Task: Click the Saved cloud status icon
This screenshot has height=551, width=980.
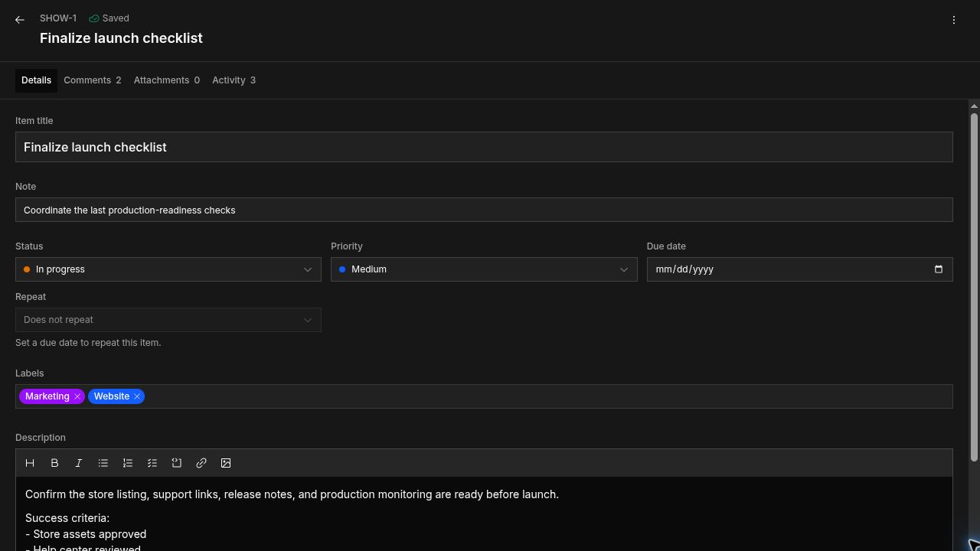Action: point(94,18)
